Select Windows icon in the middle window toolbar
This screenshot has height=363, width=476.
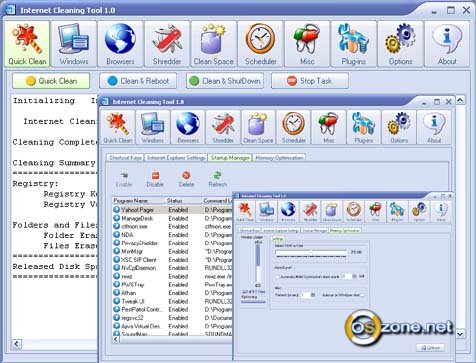(x=153, y=127)
